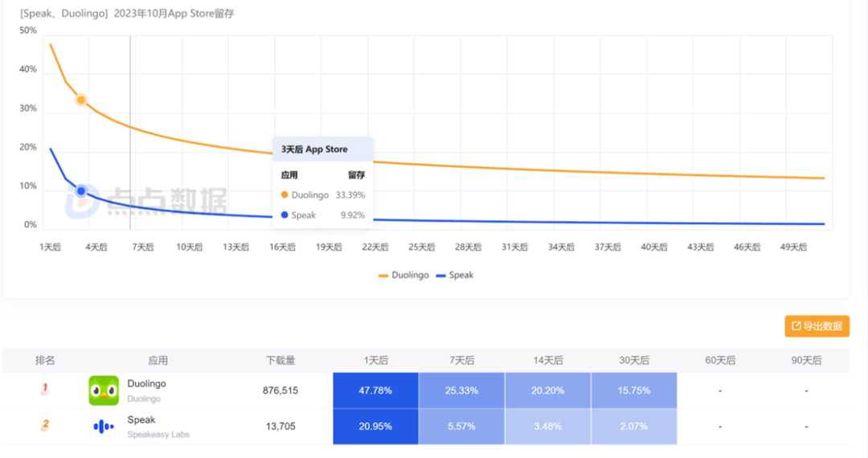The width and height of the screenshot is (868, 458).
Task: Sort by the 30天后 column header
Action: [634, 361]
